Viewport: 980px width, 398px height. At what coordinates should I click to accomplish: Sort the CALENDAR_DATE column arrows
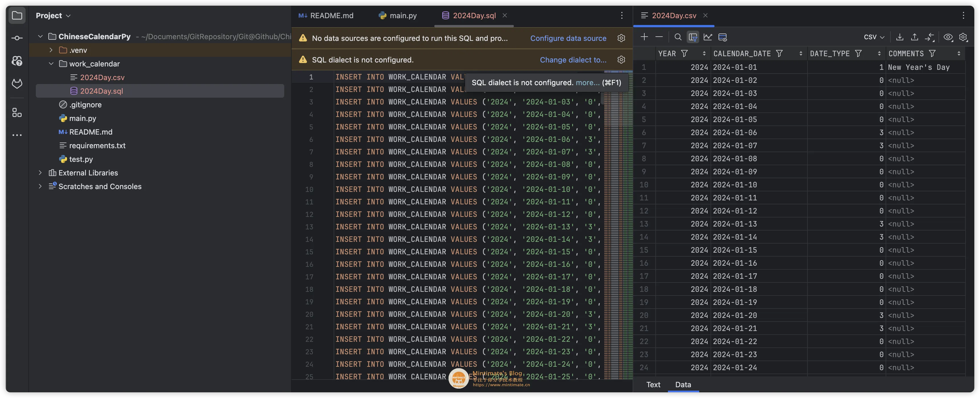[800, 54]
